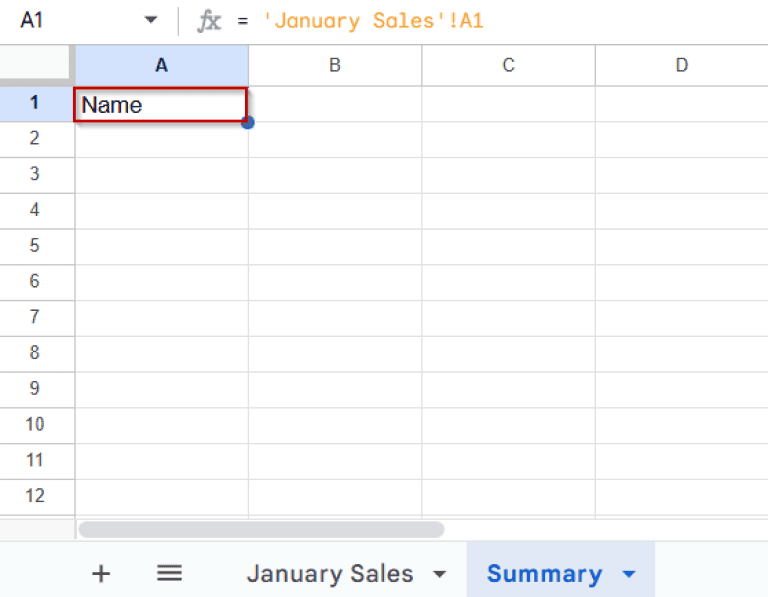The image size is (768, 597).
Task: Click the horizontal scrollbar thumb
Action: click(x=261, y=529)
